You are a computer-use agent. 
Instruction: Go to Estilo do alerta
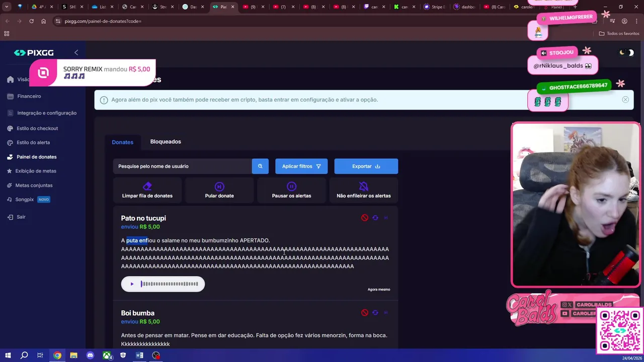coord(33,142)
